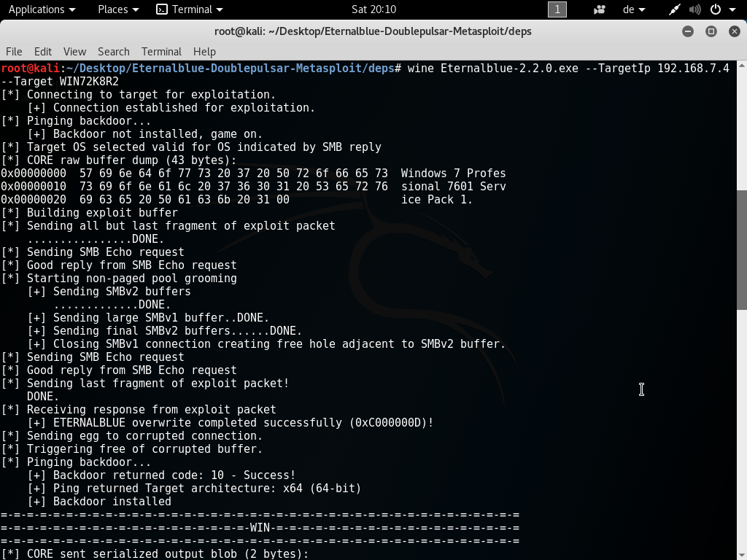747x560 pixels.
Task: Click 'Starting non-paged pool grooming' line
Action: pyautogui.click(x=119, y=279)
